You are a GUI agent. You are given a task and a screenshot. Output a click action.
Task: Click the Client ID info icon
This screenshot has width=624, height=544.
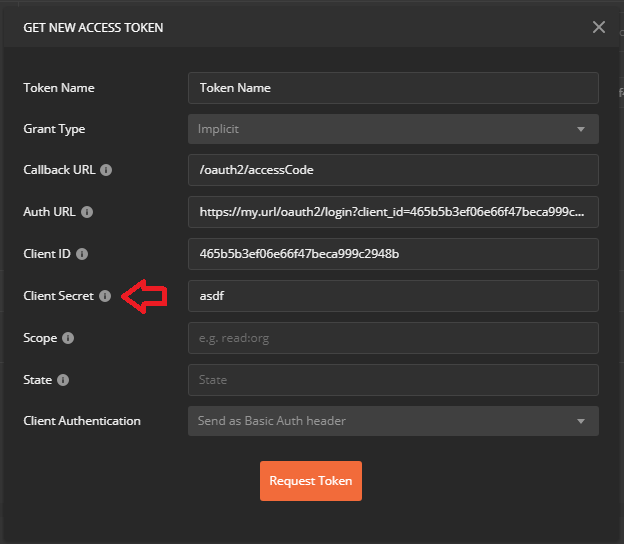[82, 254]
